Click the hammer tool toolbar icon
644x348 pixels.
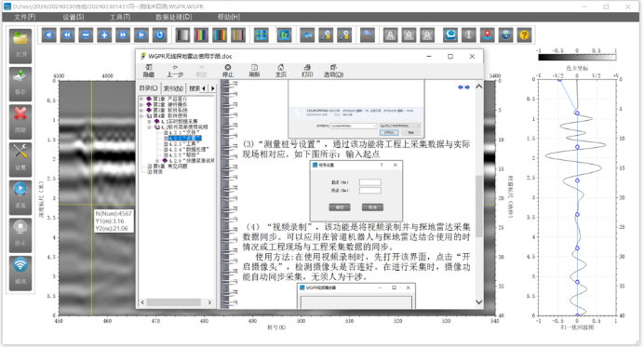368,35
